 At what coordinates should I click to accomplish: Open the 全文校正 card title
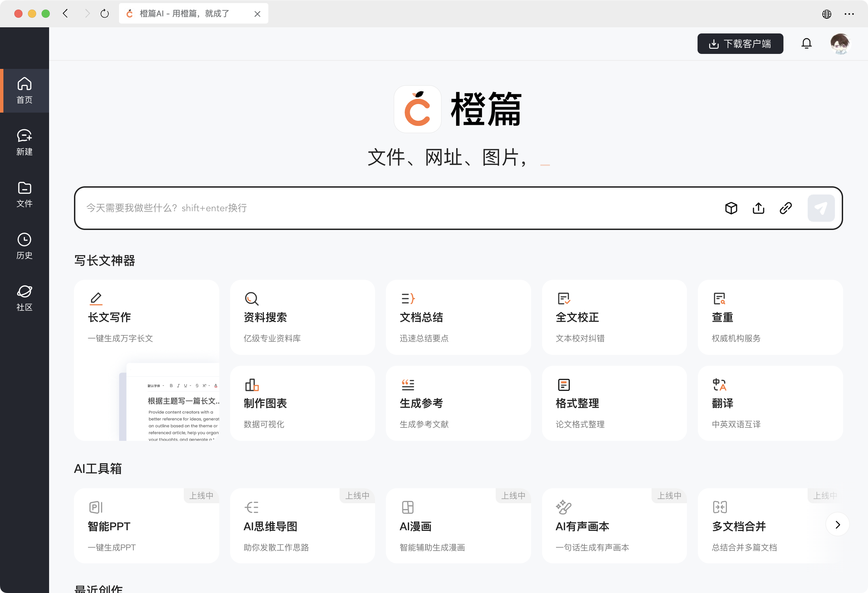577,317
